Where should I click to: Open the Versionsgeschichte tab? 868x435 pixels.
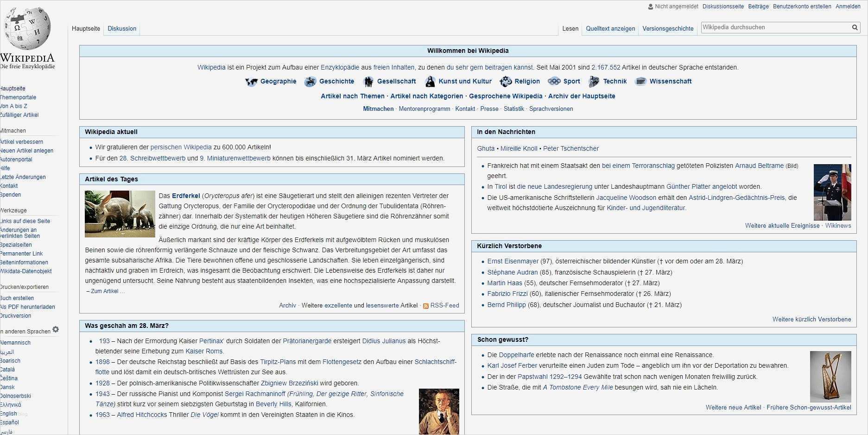[x=667, y=28]
